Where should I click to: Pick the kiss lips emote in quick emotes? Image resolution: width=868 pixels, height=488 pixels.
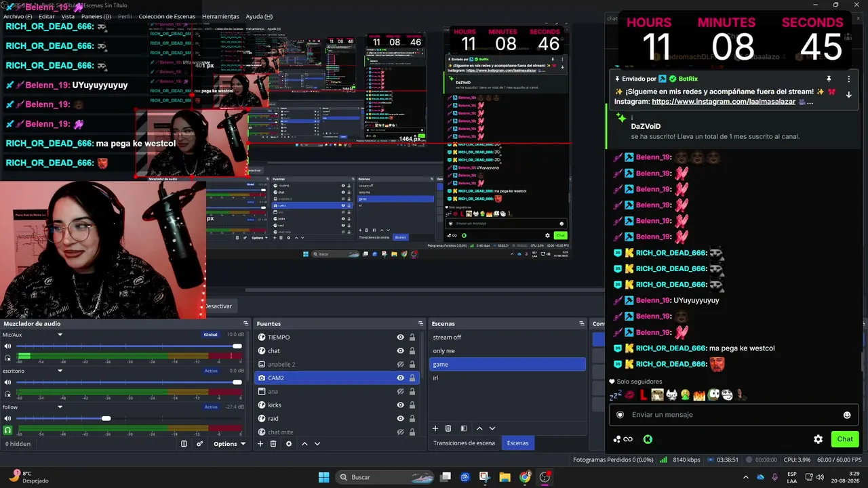coord(629,394)
